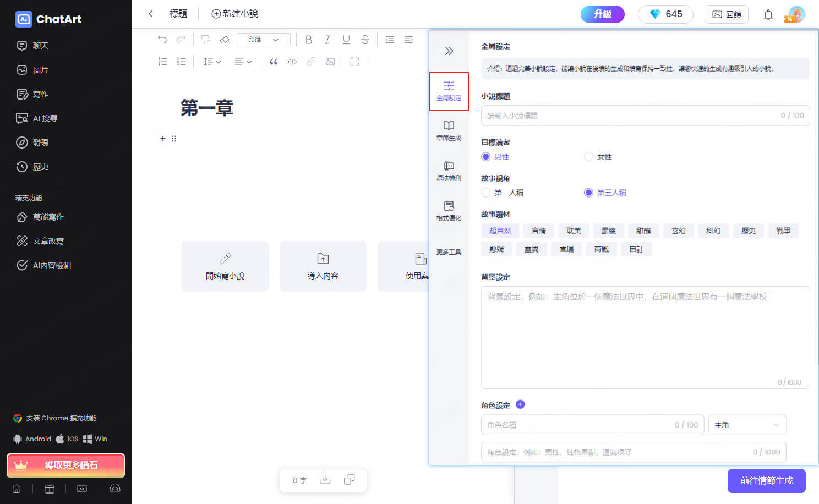Open the 全局設定 tab
The image size is (819, 504).
[x=449, y=91]
